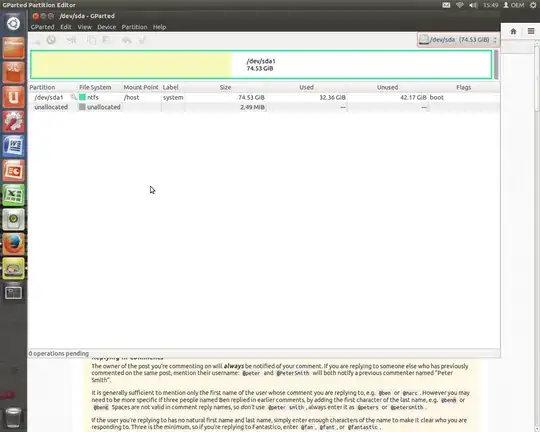
Task: Click the GParted icon in the launcher
Action: (13, 268)
